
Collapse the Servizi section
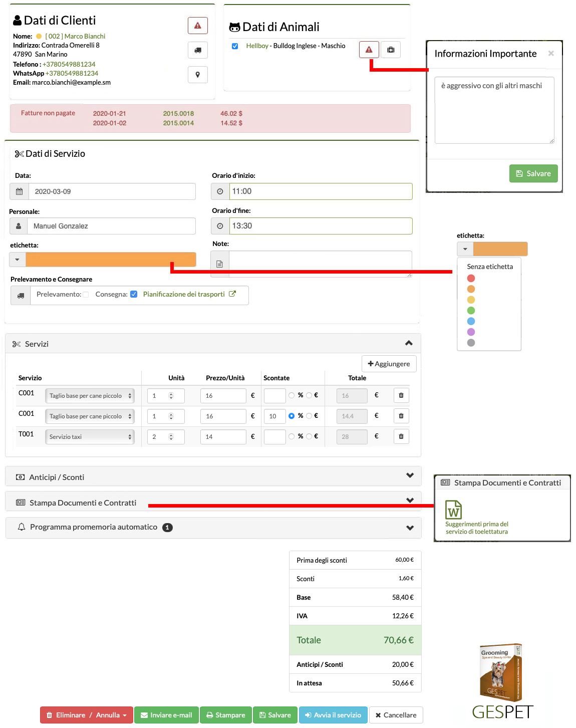point(409,343)
